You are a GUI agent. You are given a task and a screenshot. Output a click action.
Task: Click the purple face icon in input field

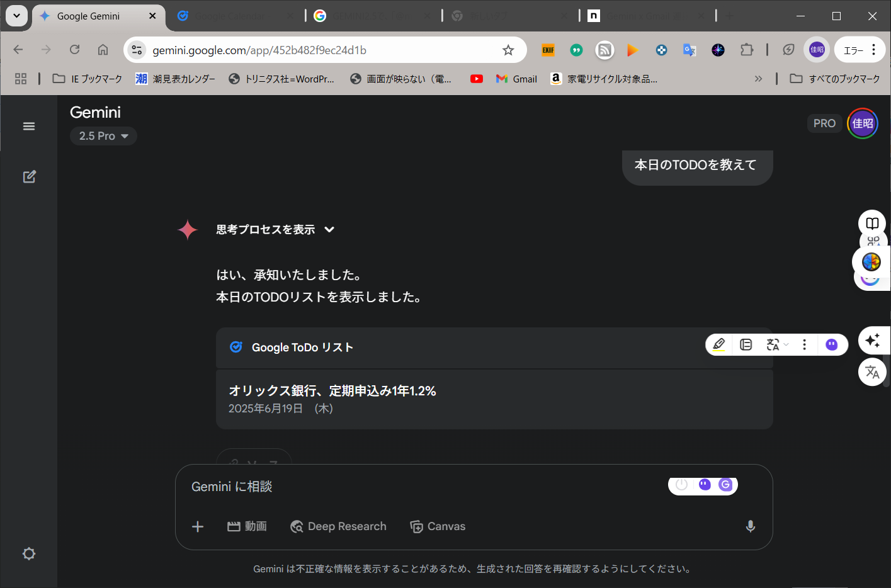point(705,484)
